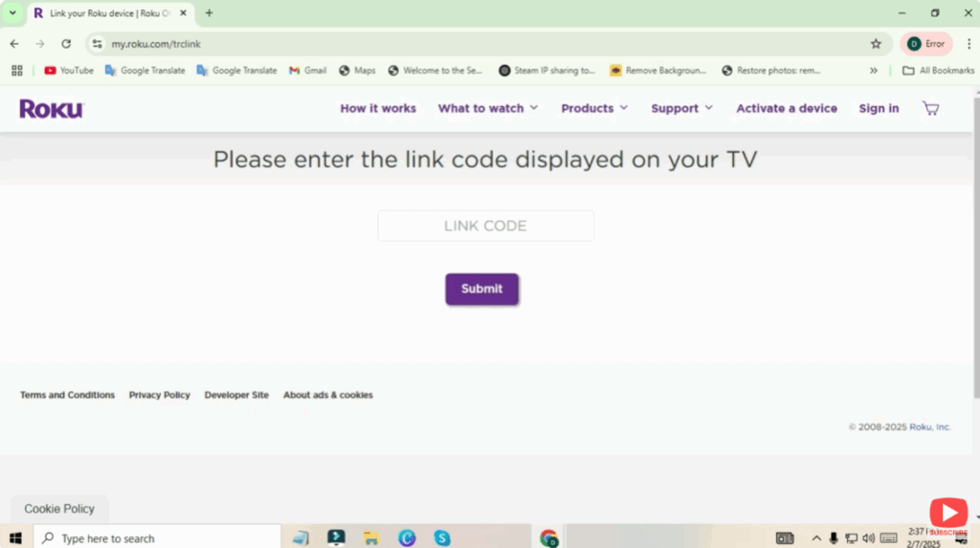Open the All Bookmarks folder
The height and width of the screenshot is (548, 980).
[x=938, y=71]
